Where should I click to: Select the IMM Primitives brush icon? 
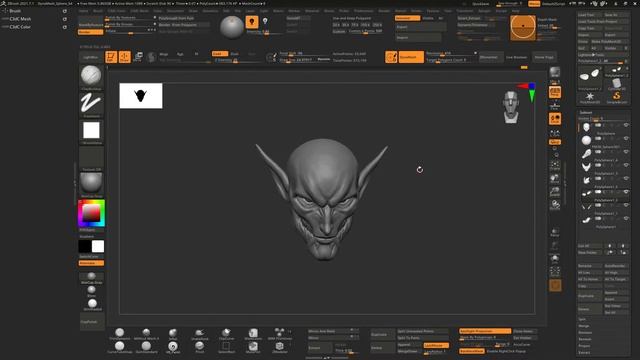pyautogui.click(x=280, y=334)
